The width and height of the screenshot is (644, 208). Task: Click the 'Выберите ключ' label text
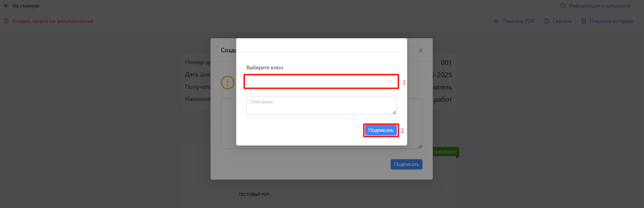click(x=265, y=68)
